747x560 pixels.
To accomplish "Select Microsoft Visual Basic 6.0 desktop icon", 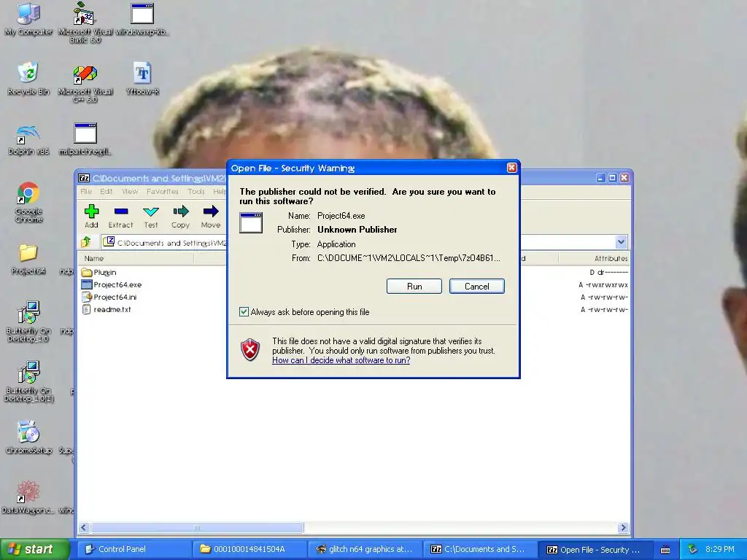I will tap(85, 23).
